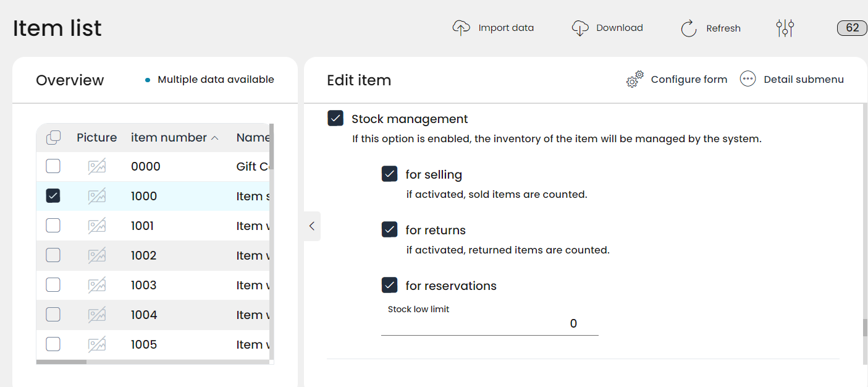Click the picture placeholder for item 1000
The image size is (868, 387).
pos(96,196)
